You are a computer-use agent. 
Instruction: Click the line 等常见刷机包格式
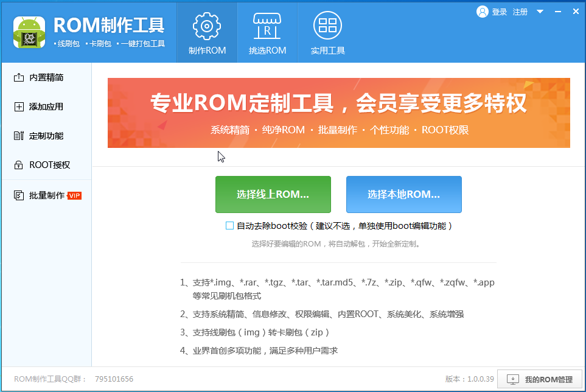point(227,296)
